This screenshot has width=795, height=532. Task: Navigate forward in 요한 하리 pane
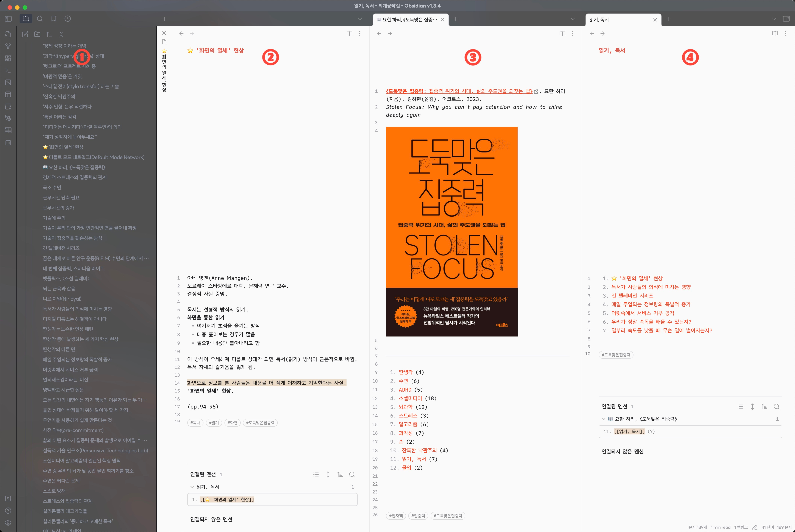[390, 33]
